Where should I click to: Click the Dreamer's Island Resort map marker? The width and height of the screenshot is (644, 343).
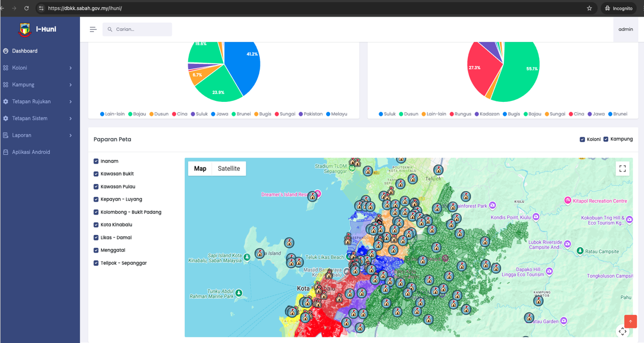click(317, 194)
